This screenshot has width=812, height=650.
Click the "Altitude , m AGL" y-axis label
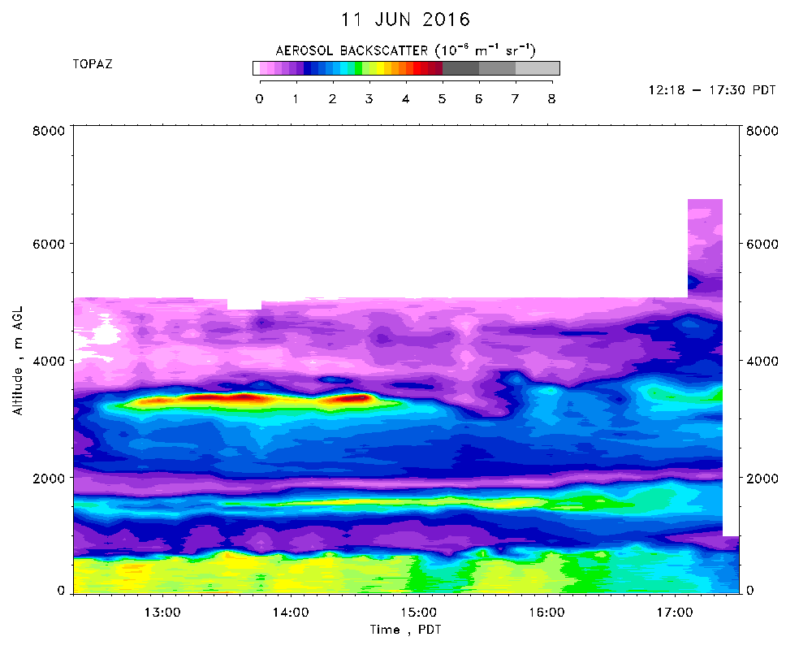(x=18, y=361)
